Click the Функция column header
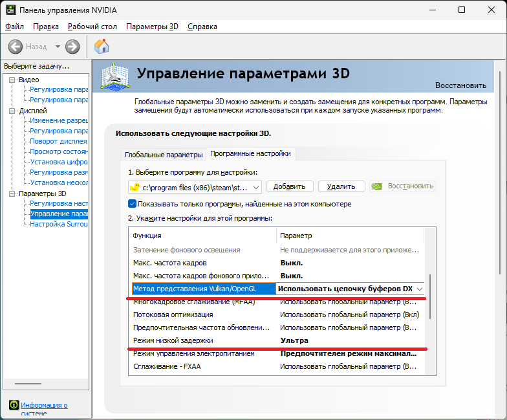This screenshot has width=507, height=420. click(x=203, y=236)
